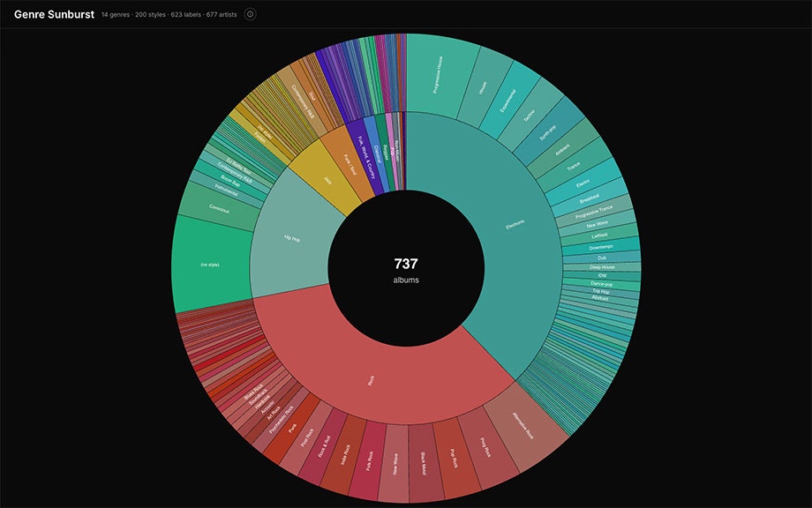This screenshot has height=508, width=812.
Task: Click the Dance-pop style slice
Action: 601,284
